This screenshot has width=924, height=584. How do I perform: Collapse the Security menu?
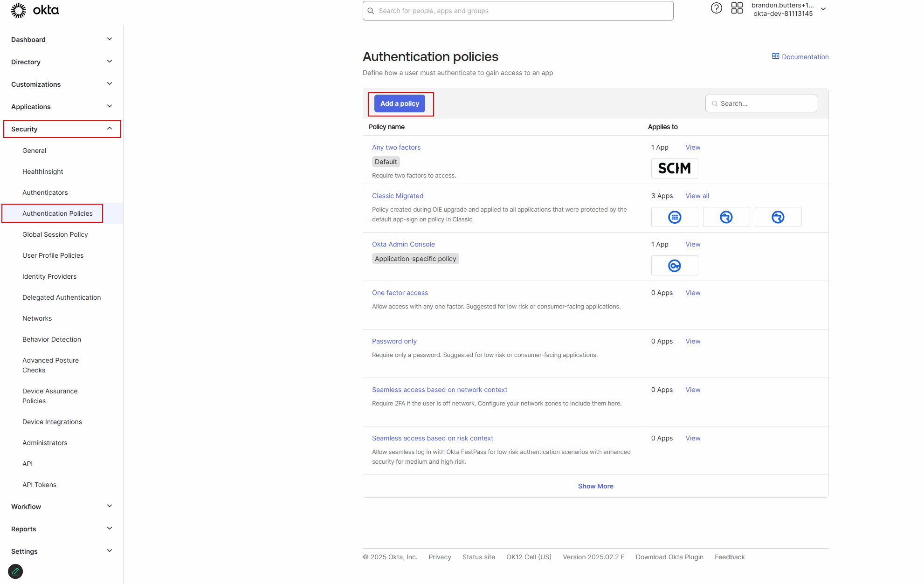click(x=62, y=129)
